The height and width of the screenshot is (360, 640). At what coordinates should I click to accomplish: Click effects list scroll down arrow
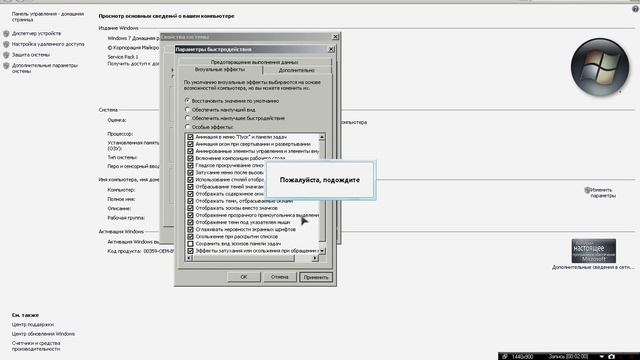click(322, 251)
